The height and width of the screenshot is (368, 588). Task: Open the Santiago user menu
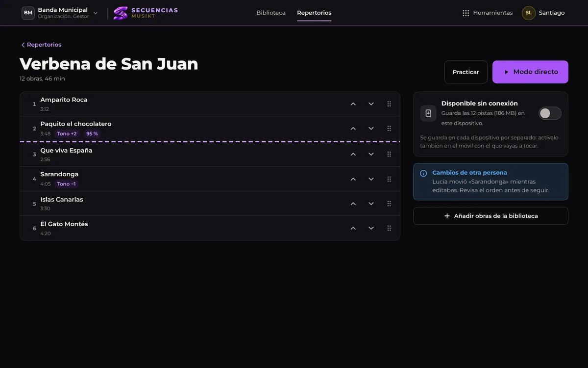point(543,13)
